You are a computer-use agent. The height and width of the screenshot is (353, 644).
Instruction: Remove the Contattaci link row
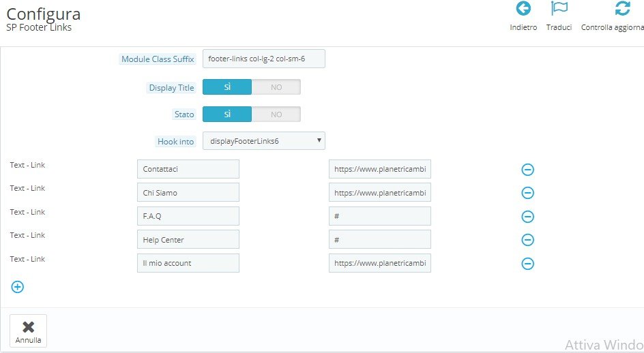(528, 169)
